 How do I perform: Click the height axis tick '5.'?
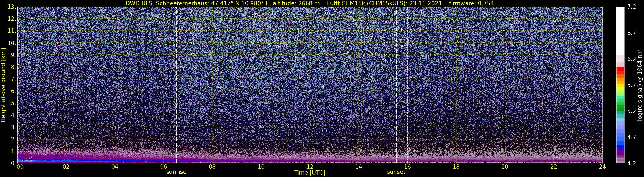tap(13, 103)
